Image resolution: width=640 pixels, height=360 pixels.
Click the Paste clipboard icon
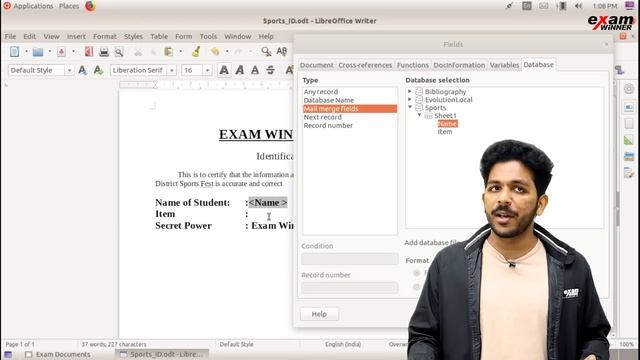click(x=168, y=52)
